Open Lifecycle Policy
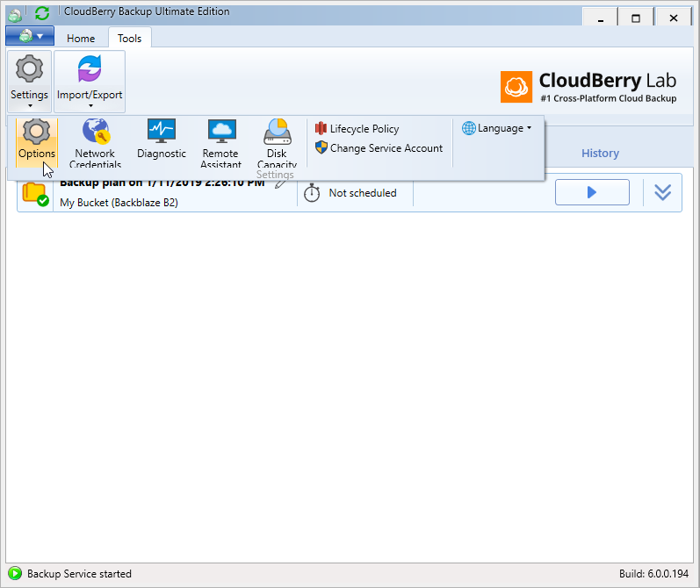Viewport: 700px width, 588px height. click(x=357, y=128)
